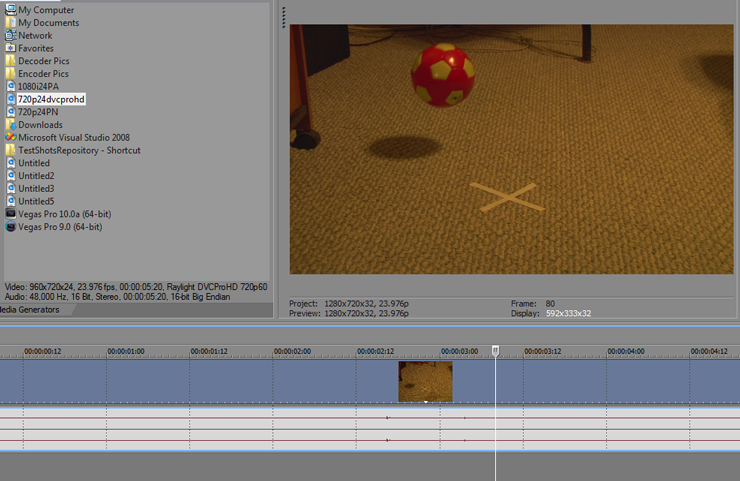Image resolution: width=740 pixels, height=481 pixels.
Task: Select the 1080i24PA file icon
Action: (11, 86)
